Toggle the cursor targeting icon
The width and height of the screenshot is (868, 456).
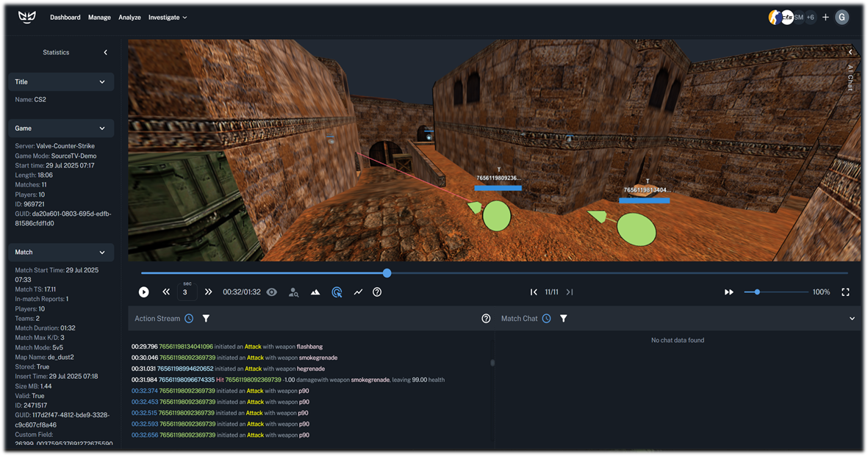point(337,292)
